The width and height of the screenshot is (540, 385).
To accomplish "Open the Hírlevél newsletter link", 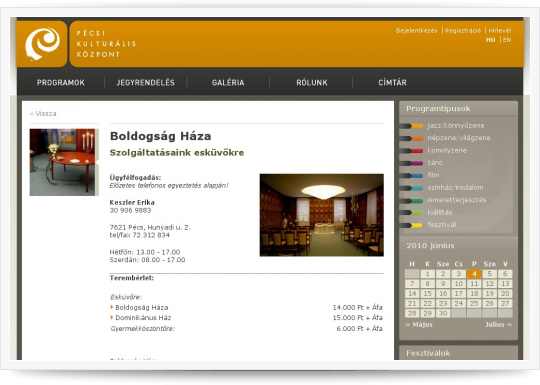I will click(x=500, y=31).
